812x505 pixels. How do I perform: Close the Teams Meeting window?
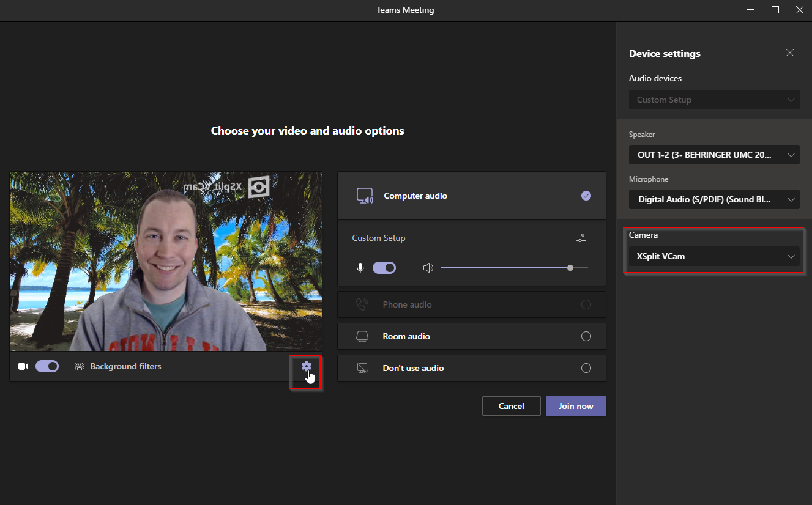click(800, 10)
